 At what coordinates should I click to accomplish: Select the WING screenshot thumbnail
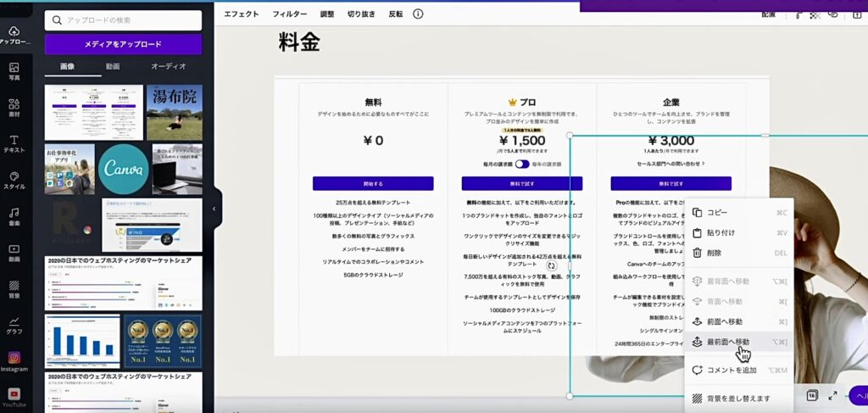153,225
